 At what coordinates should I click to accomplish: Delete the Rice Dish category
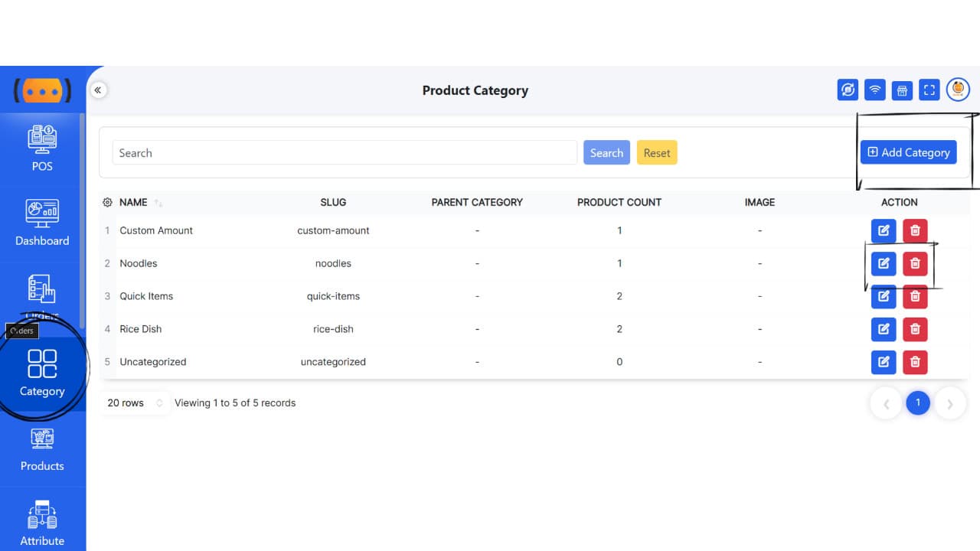915,329
